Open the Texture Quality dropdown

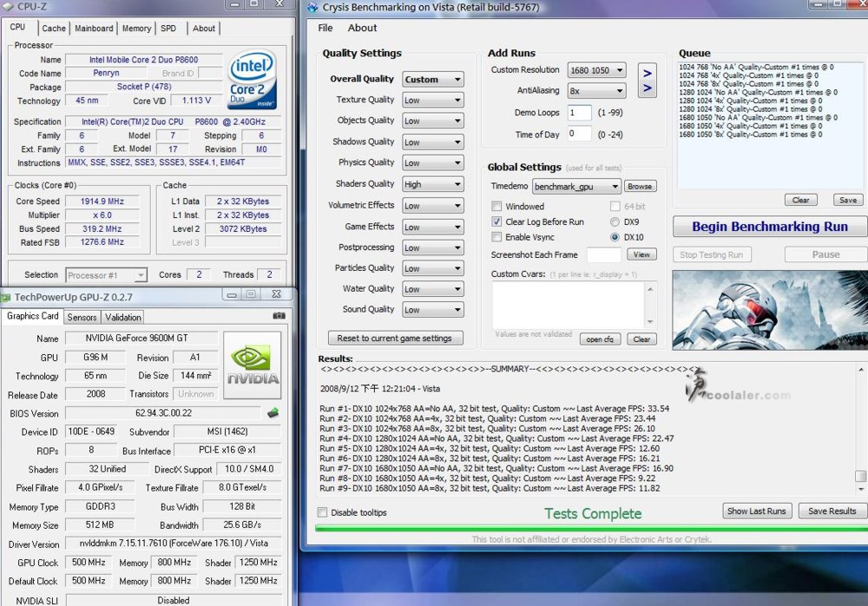(x=433, y=100)
